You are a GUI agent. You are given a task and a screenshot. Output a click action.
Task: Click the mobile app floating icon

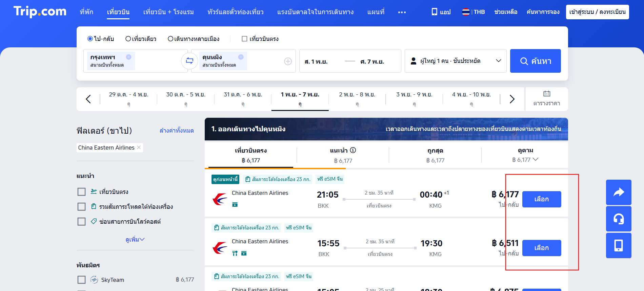point(619,245)
